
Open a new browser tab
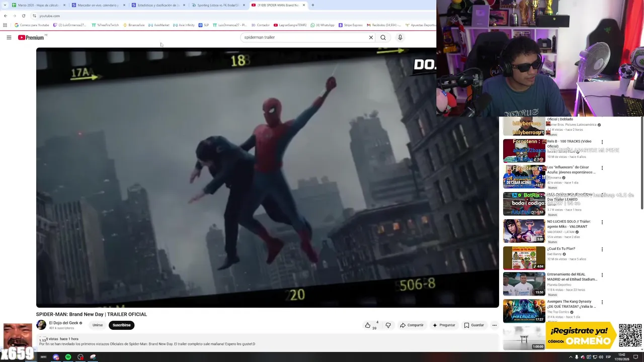312,5
